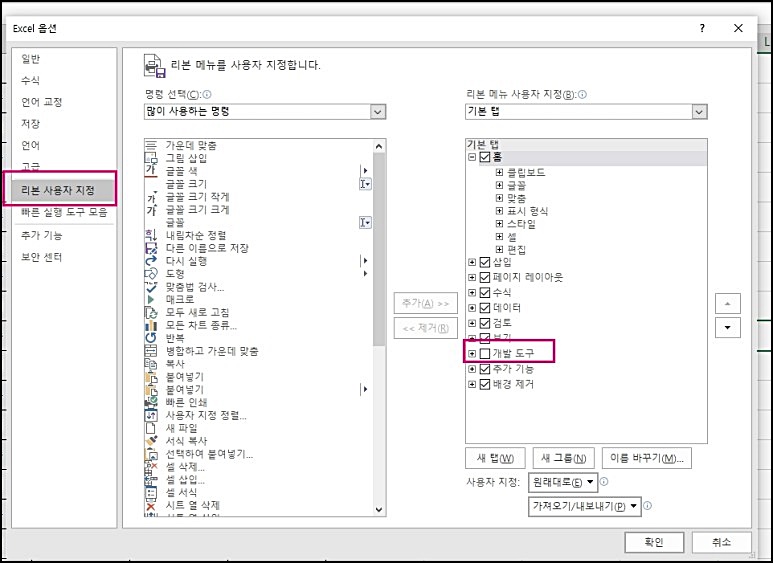Image resolution: width=773 pixels, height=563 pixels.
Task: Open the 가져오기/내보내기 dropdown
Action: tap(585, 506)
